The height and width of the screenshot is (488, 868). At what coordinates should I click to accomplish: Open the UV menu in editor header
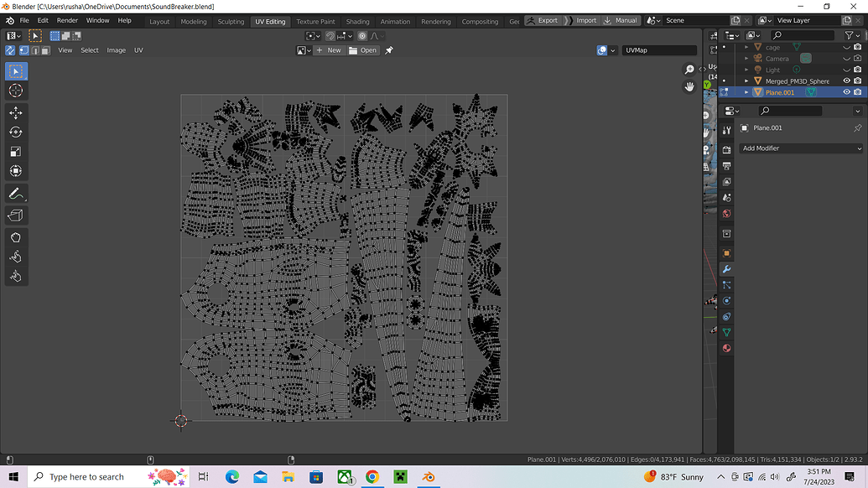(x=138, y=50)
